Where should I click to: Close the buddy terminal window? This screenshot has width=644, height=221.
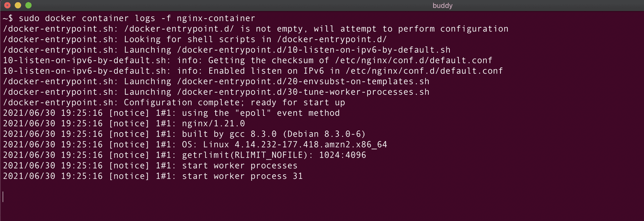[x=7, y=5]
